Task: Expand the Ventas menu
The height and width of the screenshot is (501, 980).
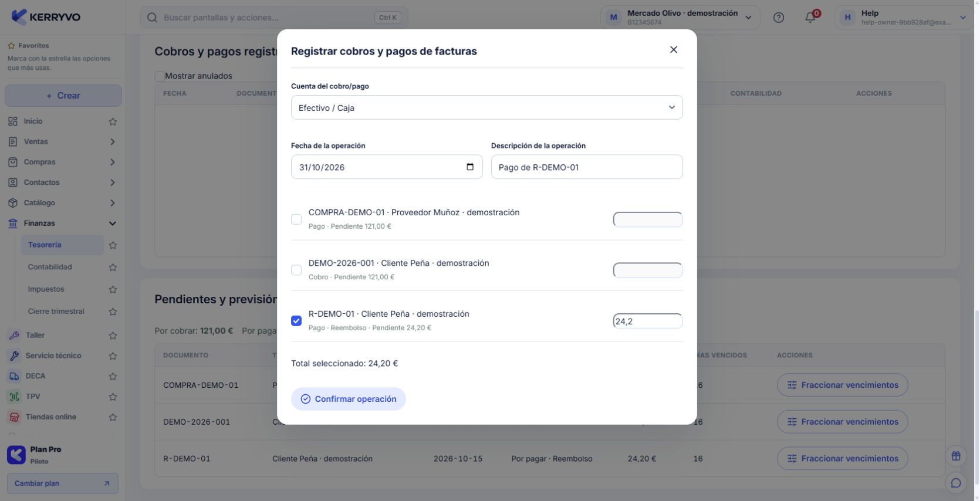Action: pyautogui.click(x=63, y=141)
